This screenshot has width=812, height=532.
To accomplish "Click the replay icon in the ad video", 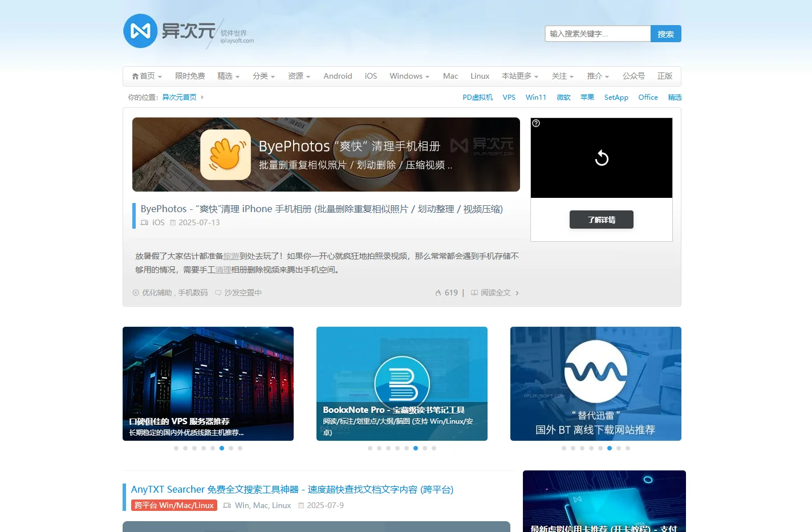I will 602,158.
